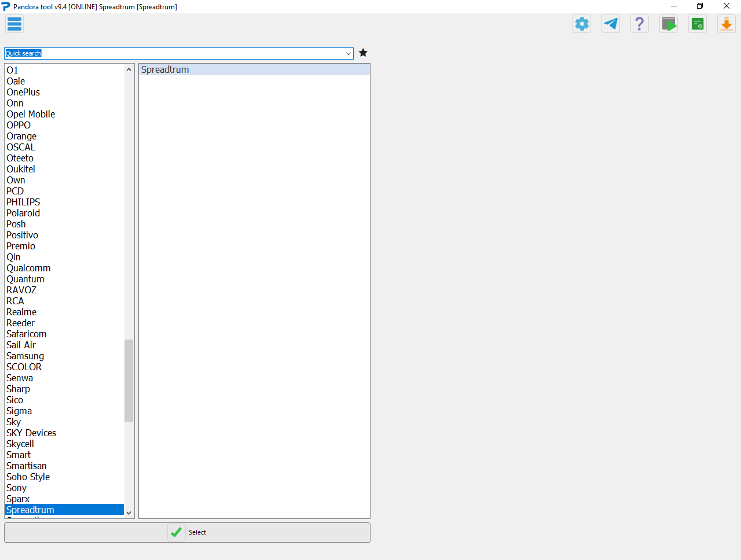Click the Pandora logo in the title bar
The height and width of the screenshot is (560, 741).
click(x=6, y=6)
